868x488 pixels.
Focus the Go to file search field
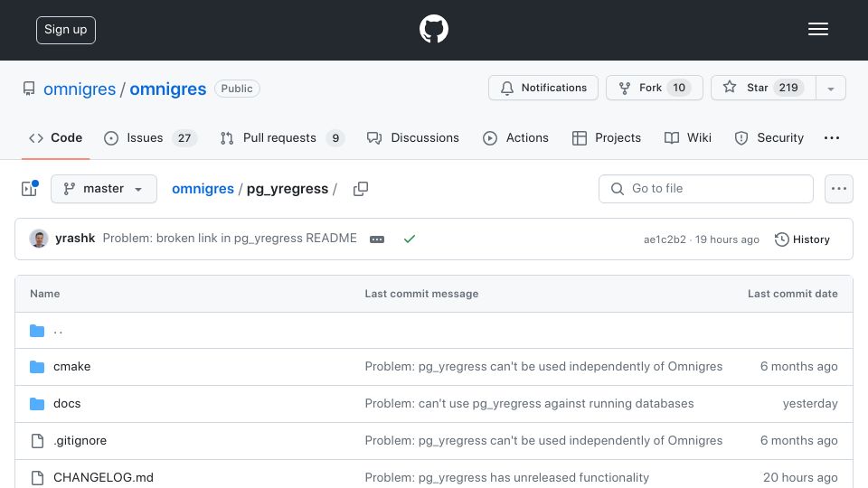(706, 189)
